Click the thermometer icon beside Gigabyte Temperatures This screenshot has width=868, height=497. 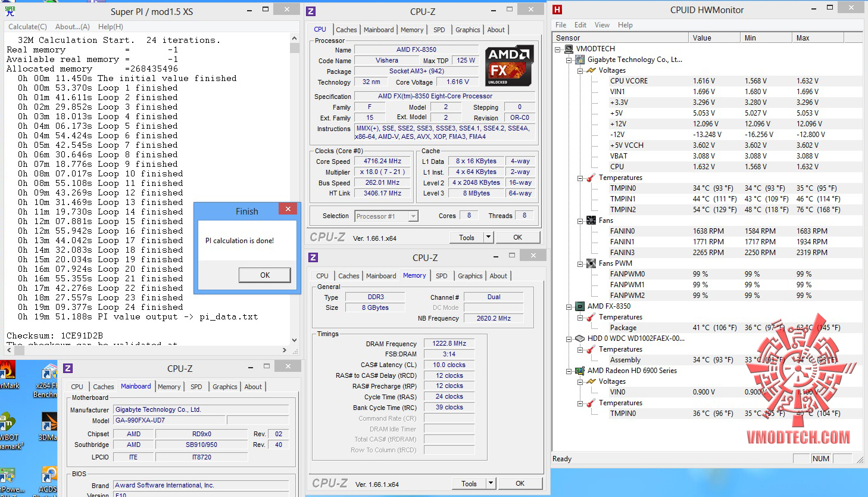[x=591, y=178]
